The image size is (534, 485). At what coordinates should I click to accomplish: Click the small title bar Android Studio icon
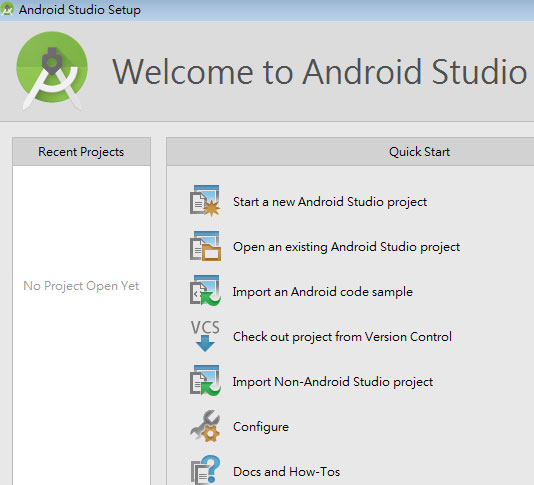pos(7,9)
